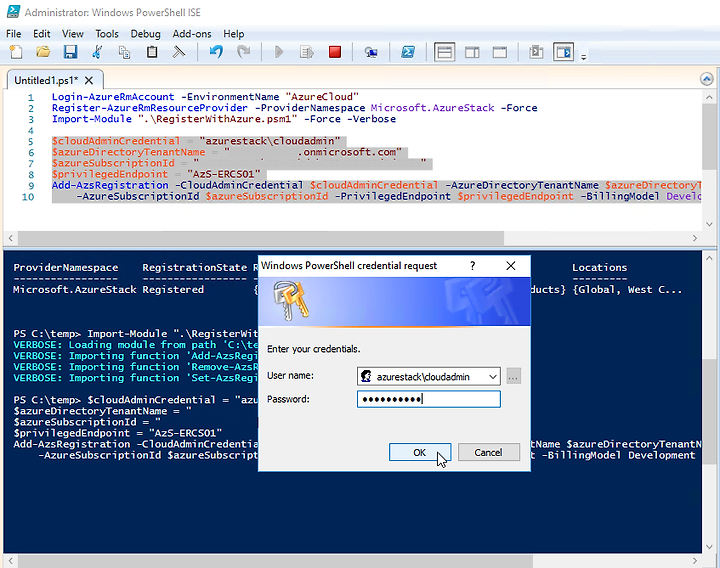Click $privilegedEndpoint on script line 8
The width and height of the screenshot is (720, 568).
[x=110, y=174]
